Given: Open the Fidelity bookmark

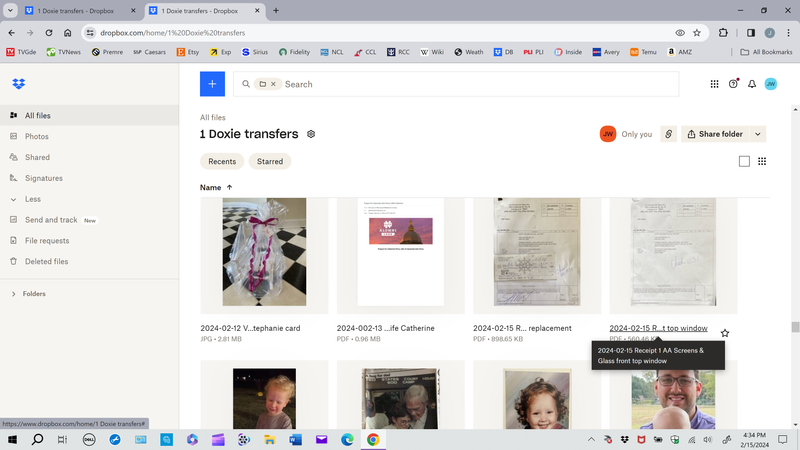Looking at the screenshot, I should click(x=294, y=52).
